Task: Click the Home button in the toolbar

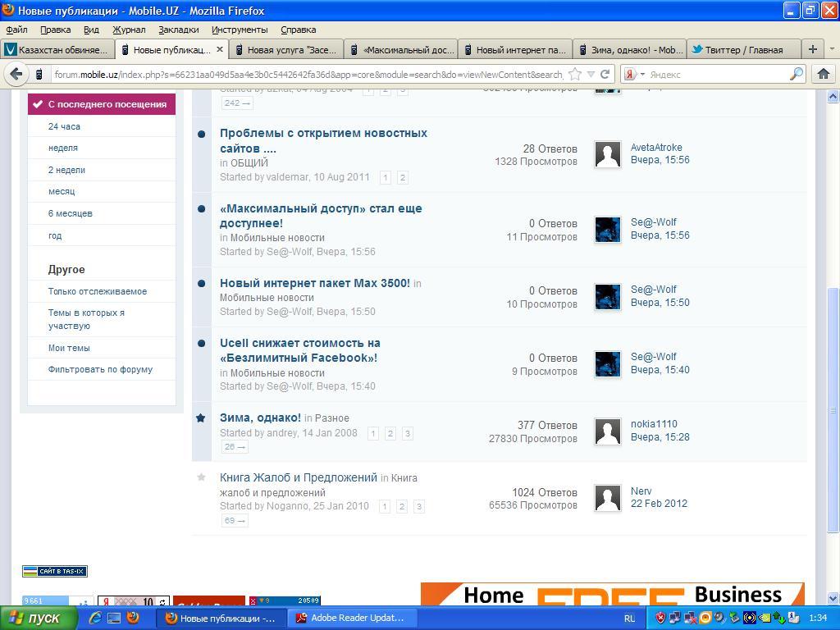Action: [824, 74]
